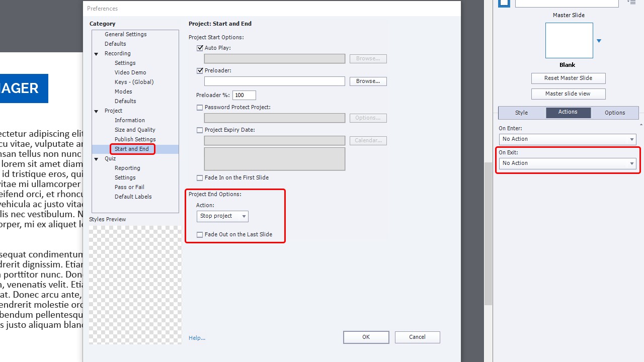
Task: Click the slide name field in properties panel
Action: pos(567,3)
